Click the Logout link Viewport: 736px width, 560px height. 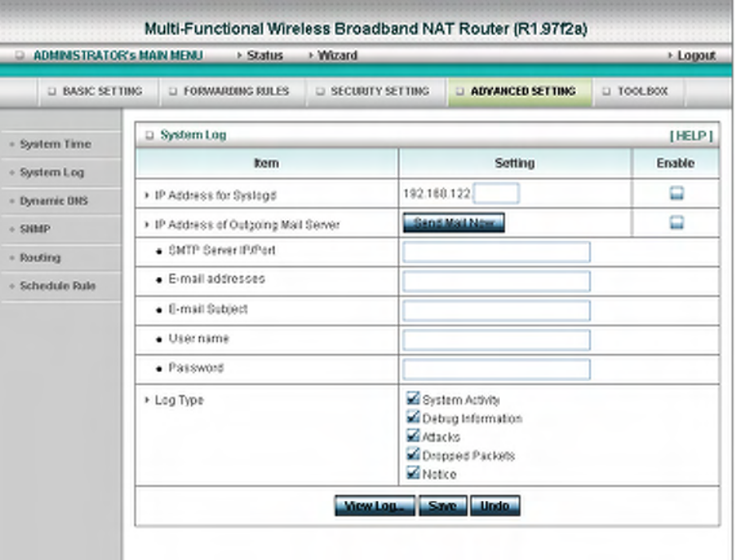(696, 55)
